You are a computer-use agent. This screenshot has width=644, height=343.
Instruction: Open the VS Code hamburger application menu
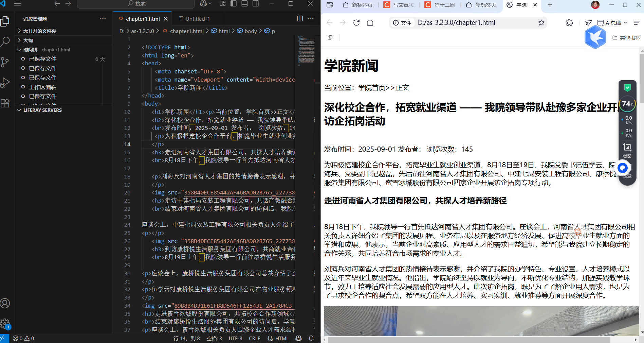click(x=17, y=4)
